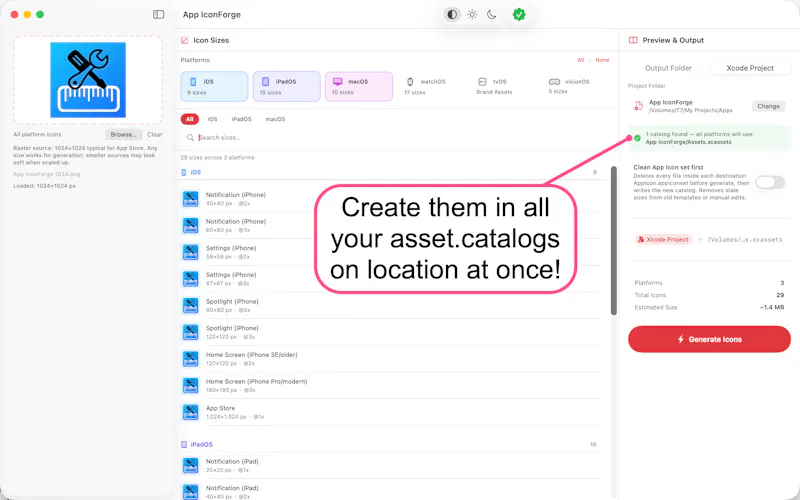The height and width of the screenshot is (500, 800).
Task: Click the Preview & Output panel icon
Action: (633, 40)
